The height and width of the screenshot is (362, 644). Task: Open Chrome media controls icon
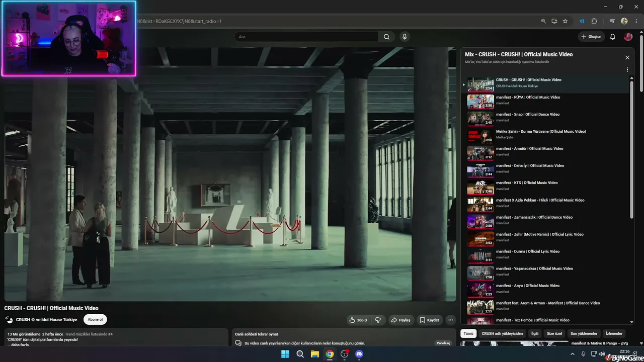click(612, 21)
